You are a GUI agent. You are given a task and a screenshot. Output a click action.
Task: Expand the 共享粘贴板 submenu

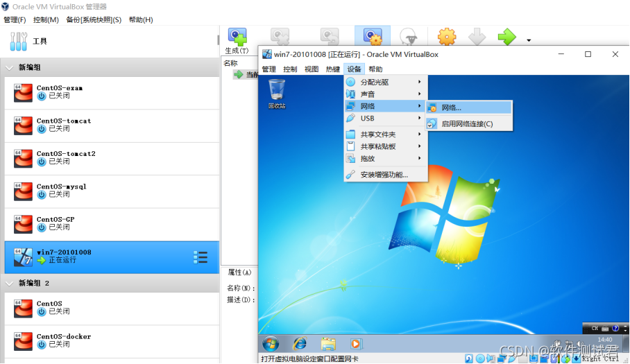pyautogui.click(x=386, y=146)
